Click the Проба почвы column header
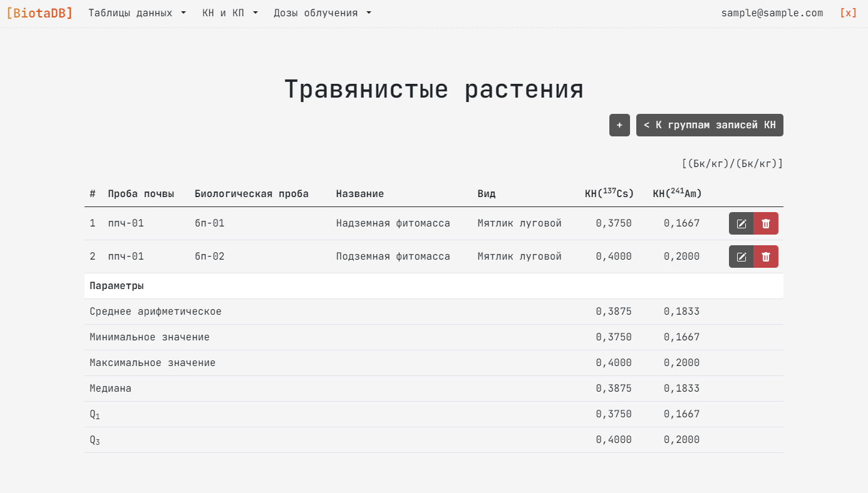868x493 pixels. pos(141,194)
